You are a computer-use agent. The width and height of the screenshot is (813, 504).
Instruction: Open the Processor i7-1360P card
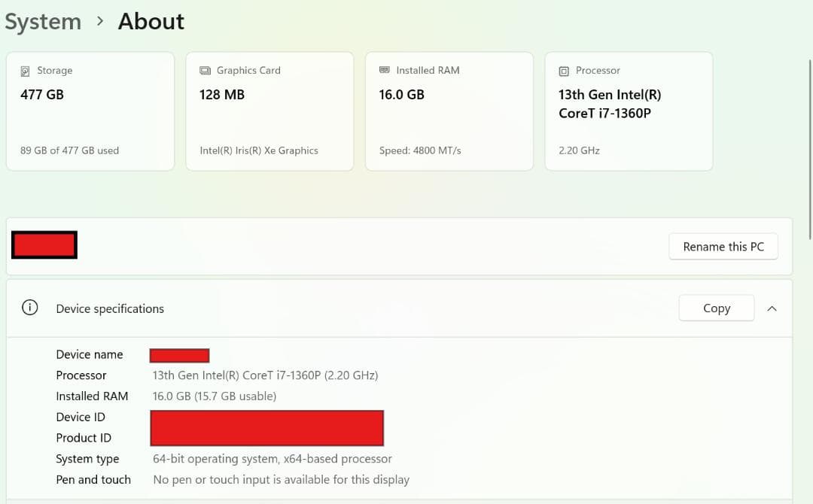[629, 111]
